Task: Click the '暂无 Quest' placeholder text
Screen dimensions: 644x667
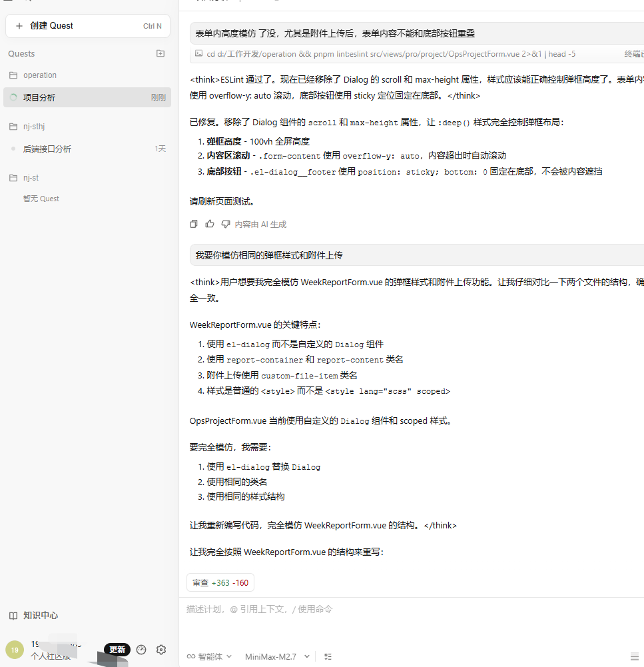Action: coord(41,199)
